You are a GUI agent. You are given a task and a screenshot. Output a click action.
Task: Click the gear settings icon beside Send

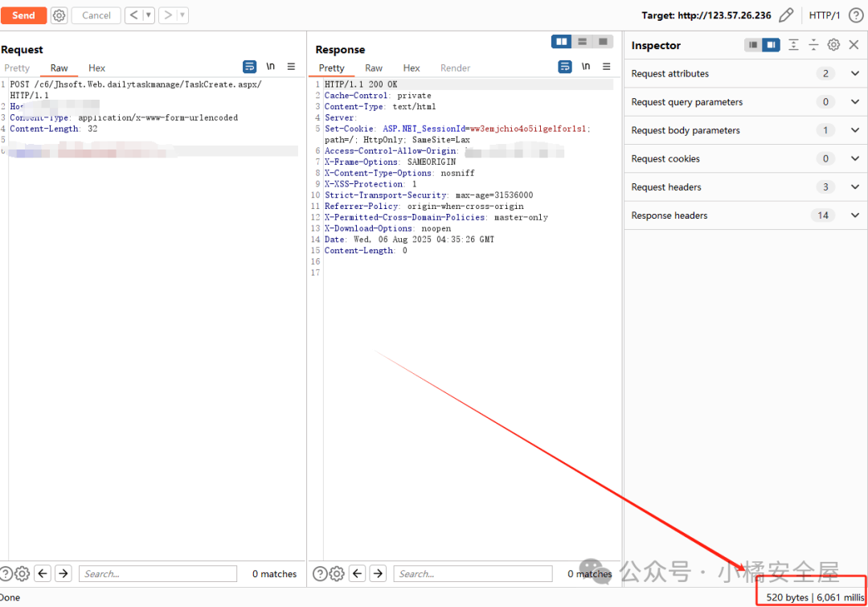[59, 15]
